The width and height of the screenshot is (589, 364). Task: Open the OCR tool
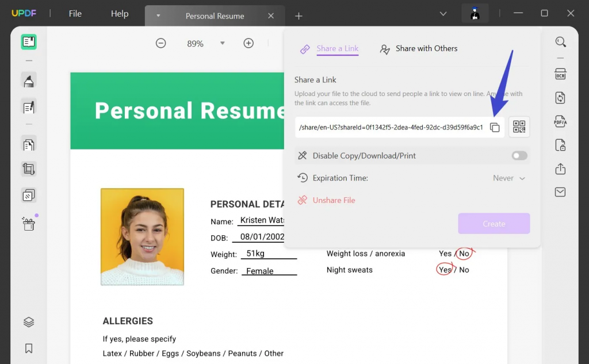[x=560, y=74]
